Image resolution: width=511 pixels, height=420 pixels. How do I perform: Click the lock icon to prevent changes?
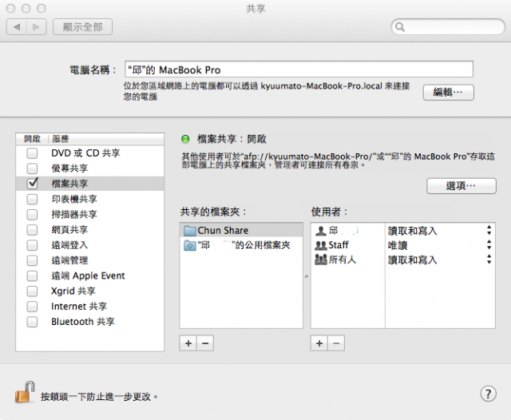tap(25, 392)
